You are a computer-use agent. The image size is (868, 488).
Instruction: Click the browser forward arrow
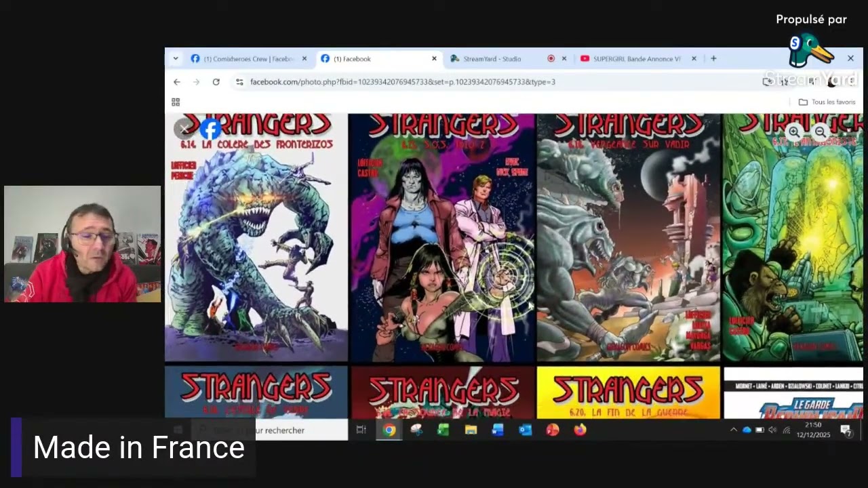(196, 82)
